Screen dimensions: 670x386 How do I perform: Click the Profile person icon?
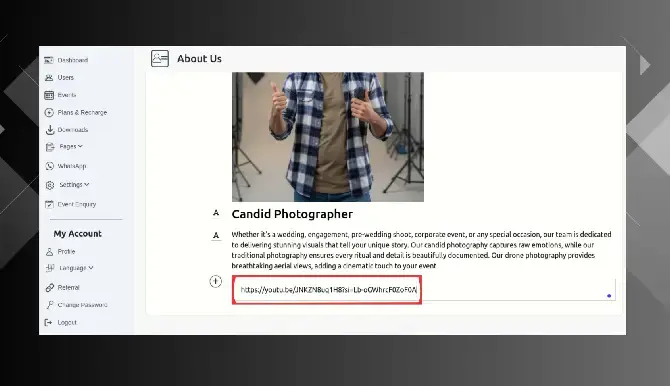coord(49,252)
